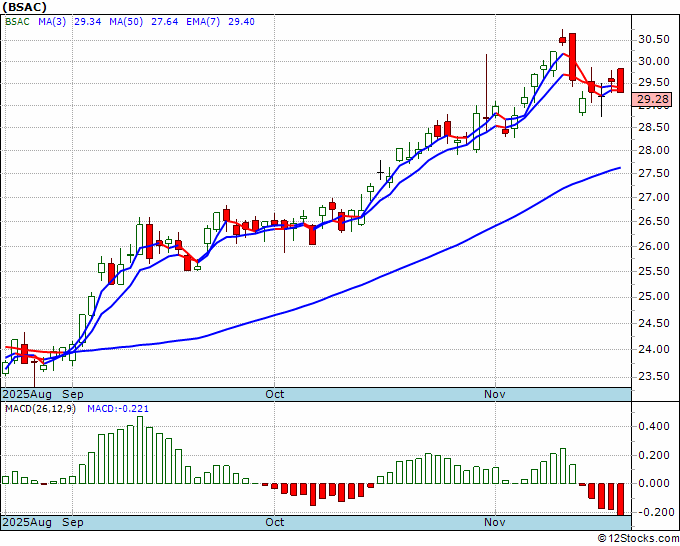Click Oct label on MACD axis
680x546 pixels.
[275, 522]
